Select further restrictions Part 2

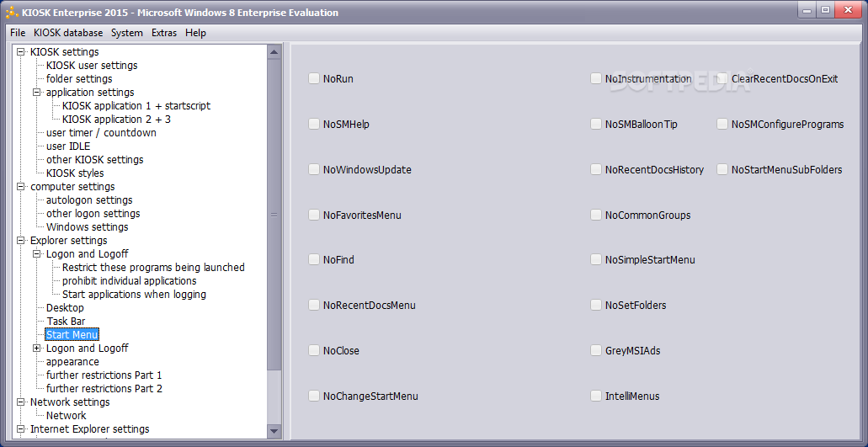coord(104,388)
